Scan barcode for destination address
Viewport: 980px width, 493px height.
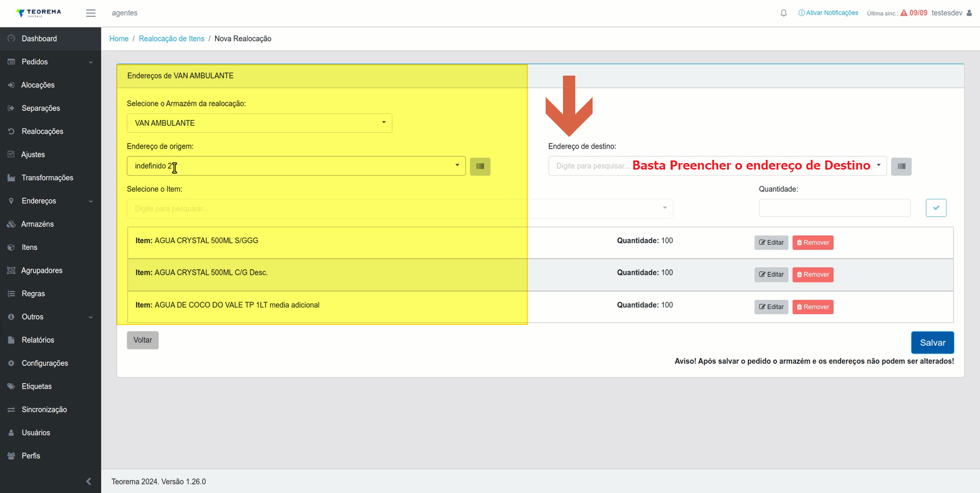point(901,167)
